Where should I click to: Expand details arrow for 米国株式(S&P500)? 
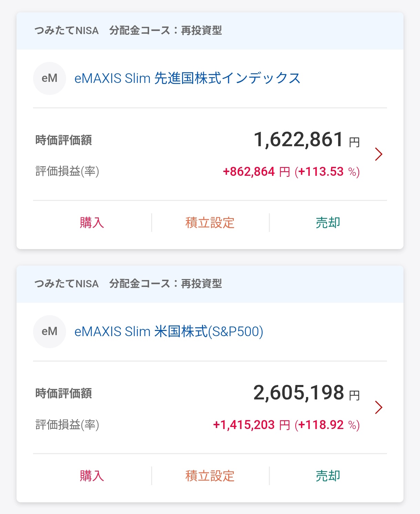[378, 407]
